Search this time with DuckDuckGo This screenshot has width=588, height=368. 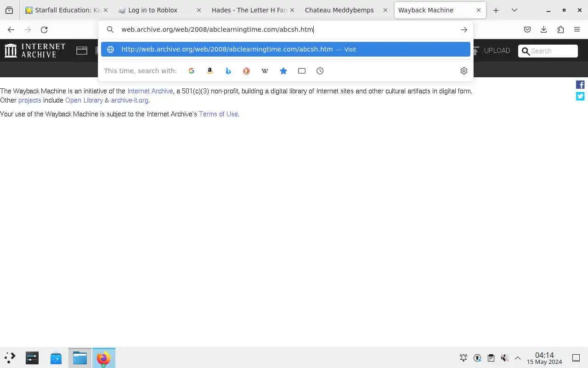click(246, 71)
